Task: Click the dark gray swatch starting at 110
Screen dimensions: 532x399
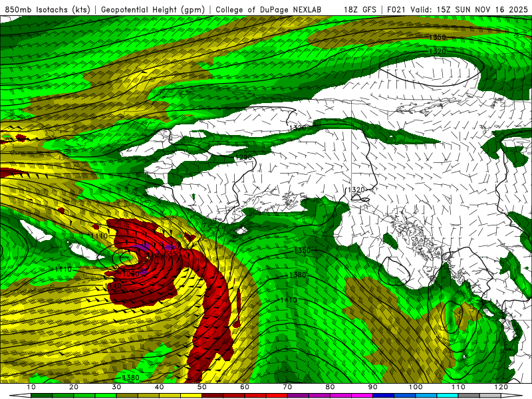Action: tap(469, 396)
